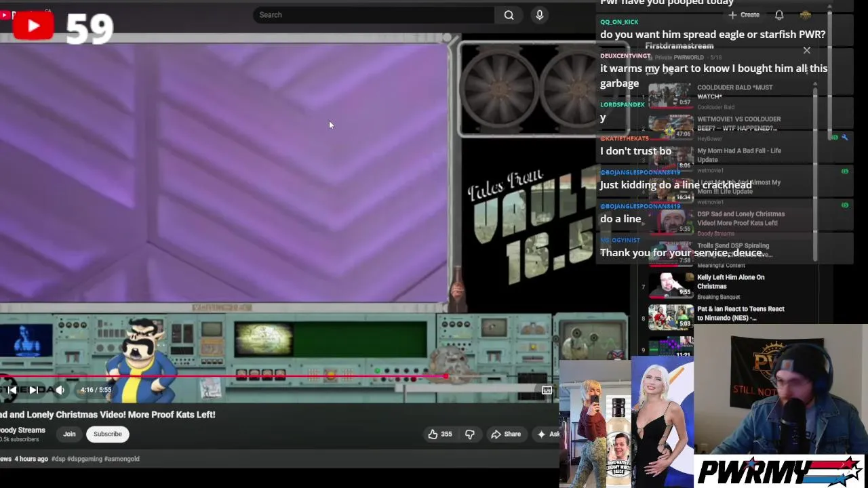The width and height of the screenshot is (868, 488).
Task: Click the YouTube logo icon
Action: (x=33, y=26)
